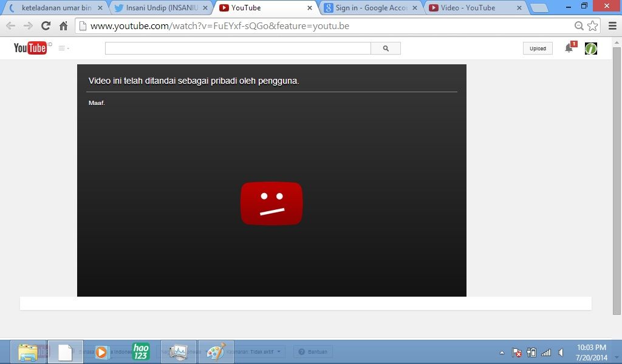Click the volume icon in system tray
Viewport: 622px width, 364px height.
point(561,352)
